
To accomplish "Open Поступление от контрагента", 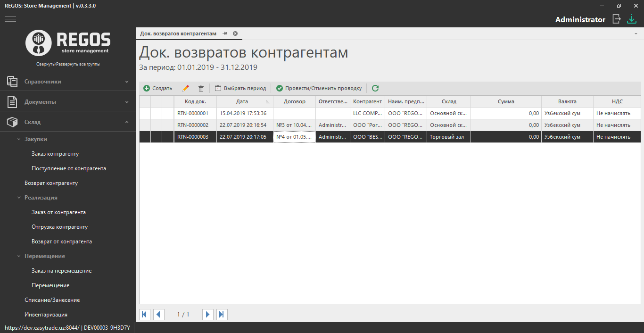I will (x=69, y=168).
